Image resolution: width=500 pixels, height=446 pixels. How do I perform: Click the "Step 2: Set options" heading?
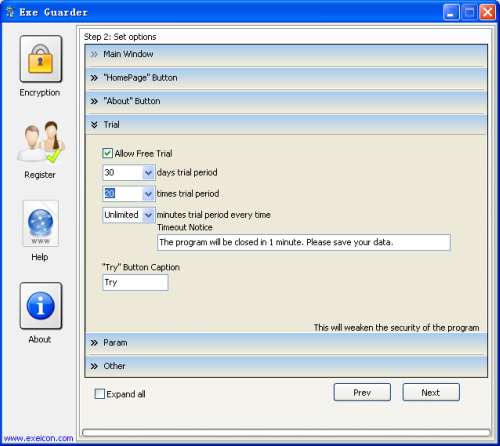click(x=120, y=37)
